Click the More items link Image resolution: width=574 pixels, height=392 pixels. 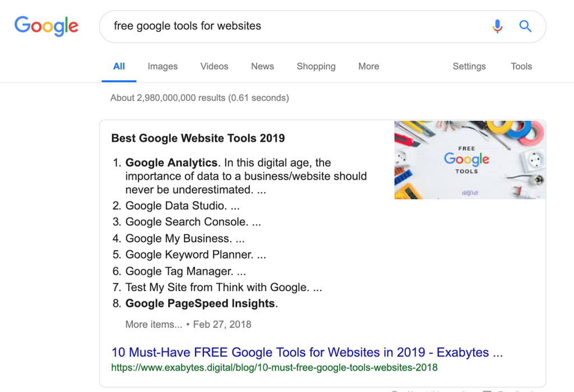pyautogui.click(x=154, y=324)
